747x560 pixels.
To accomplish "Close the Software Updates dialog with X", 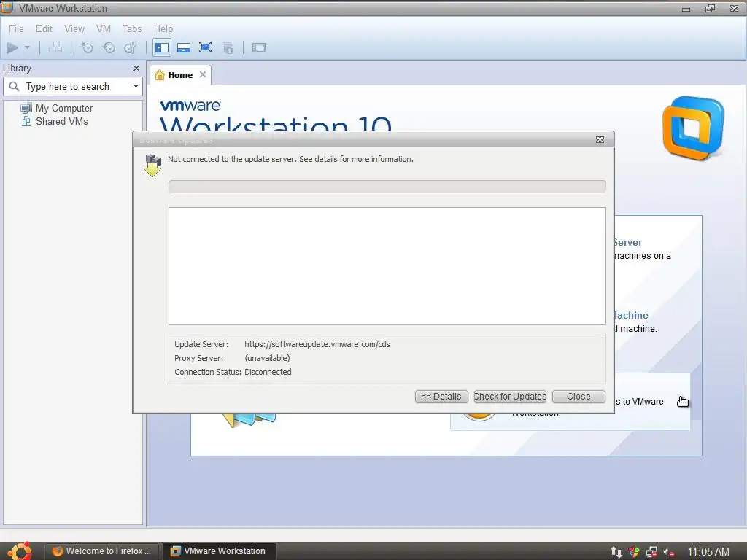I will click(x=600, y=139).
